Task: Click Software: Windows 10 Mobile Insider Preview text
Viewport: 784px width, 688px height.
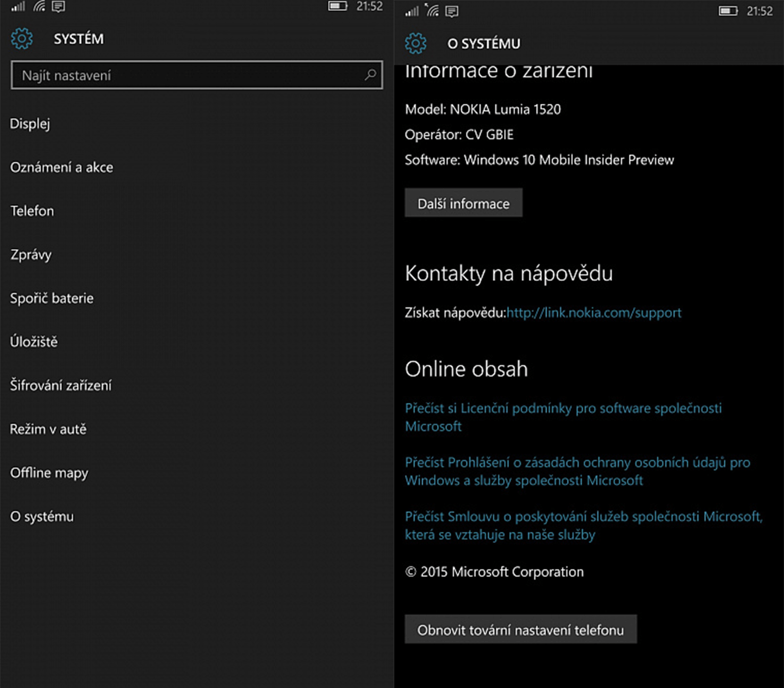Action: [x=539, y=160]
